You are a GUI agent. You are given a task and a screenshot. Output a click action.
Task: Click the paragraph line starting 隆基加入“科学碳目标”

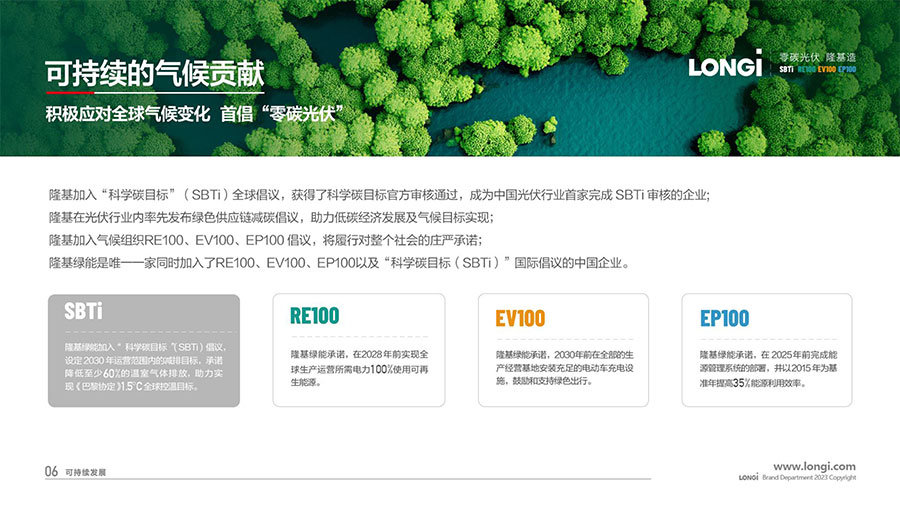pos(379,195)
